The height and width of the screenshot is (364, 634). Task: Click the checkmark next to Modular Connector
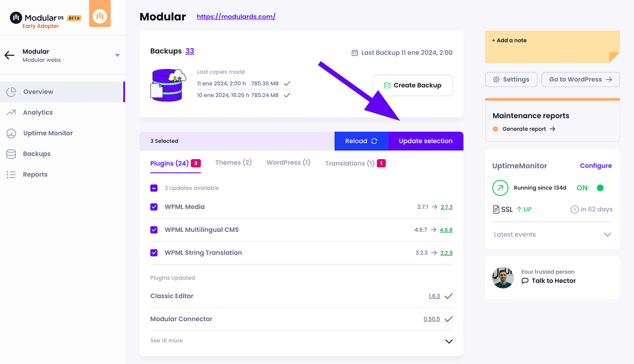(x=449, y=319)
